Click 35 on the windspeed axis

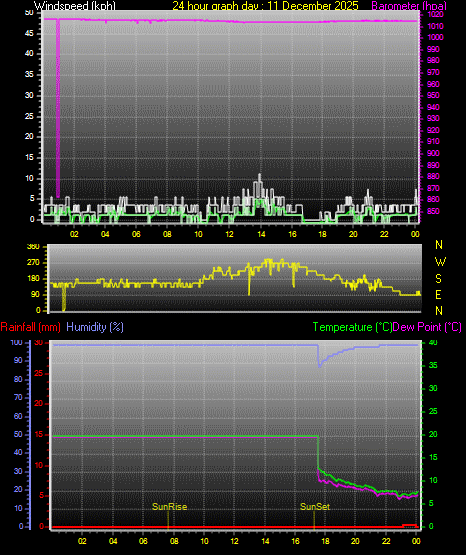(x=29, y=75)
